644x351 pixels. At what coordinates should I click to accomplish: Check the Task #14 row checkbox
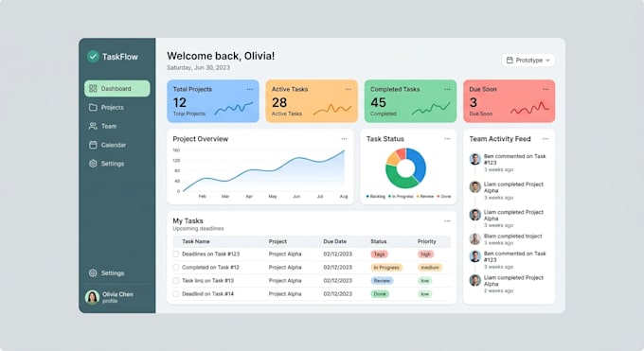[176, 294]
